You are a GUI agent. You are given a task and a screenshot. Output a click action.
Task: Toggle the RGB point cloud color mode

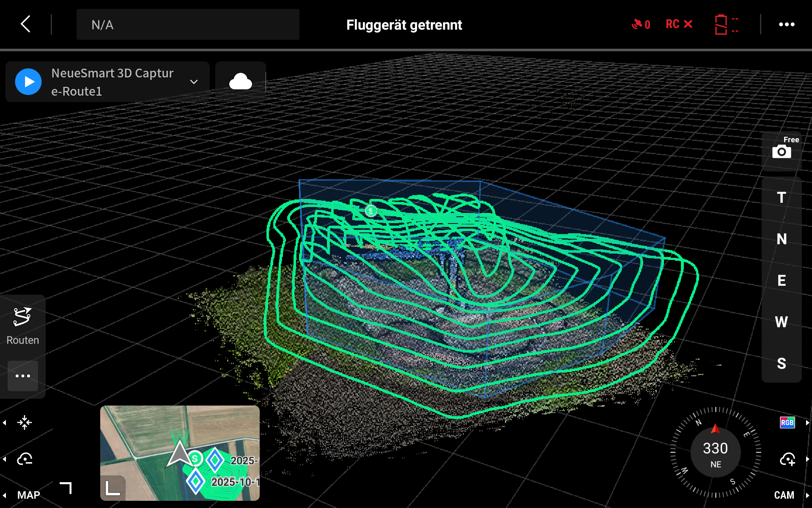(787, 422)
